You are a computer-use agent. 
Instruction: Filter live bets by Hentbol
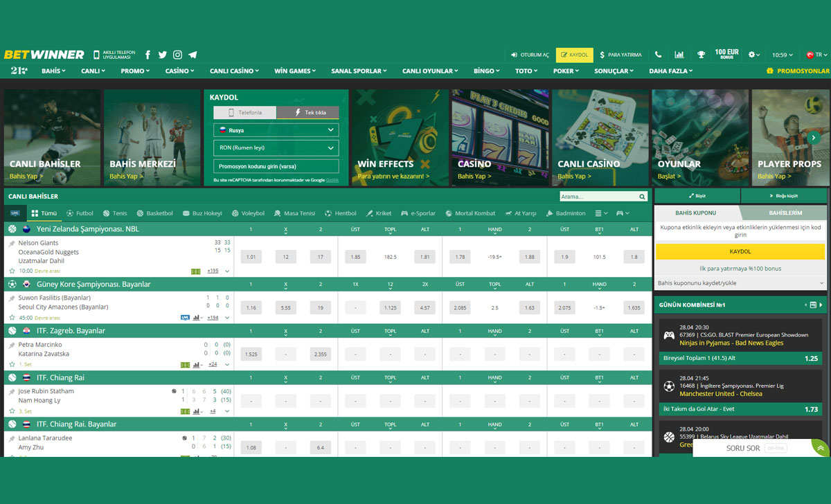tap(341, 213)
